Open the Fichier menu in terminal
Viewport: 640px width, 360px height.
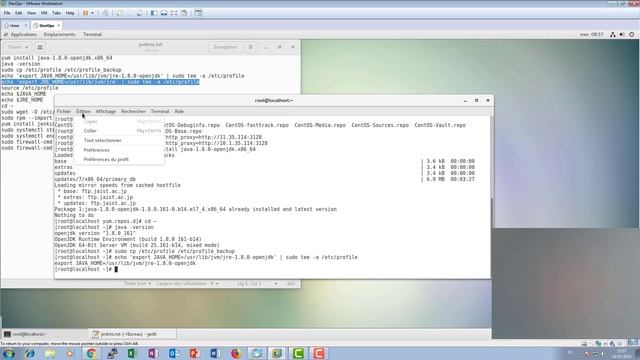click(64, 111)
